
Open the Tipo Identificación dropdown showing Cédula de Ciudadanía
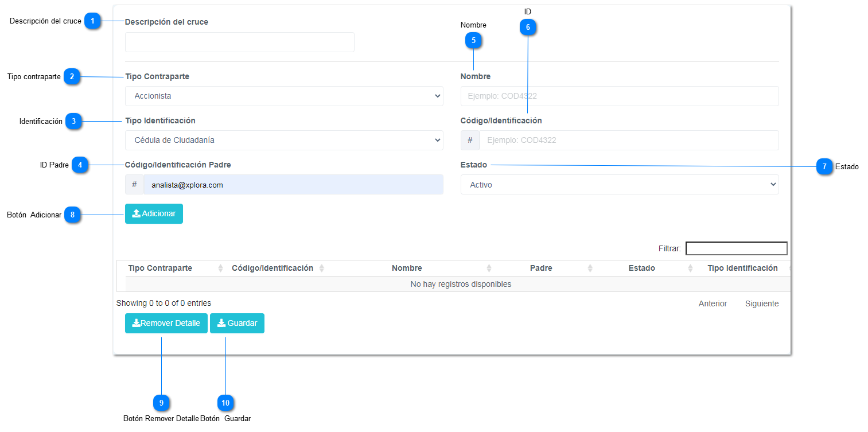[284, 140]
